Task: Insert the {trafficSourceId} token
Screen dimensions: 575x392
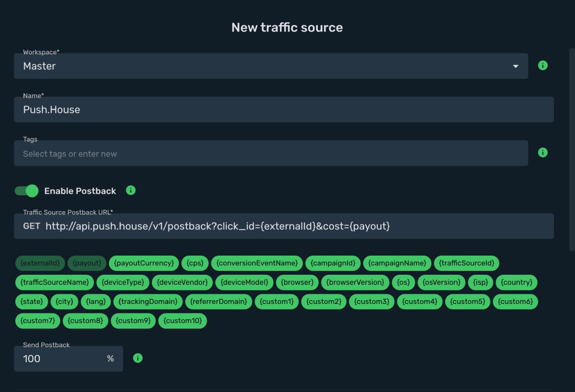Action: pos(467,263)
